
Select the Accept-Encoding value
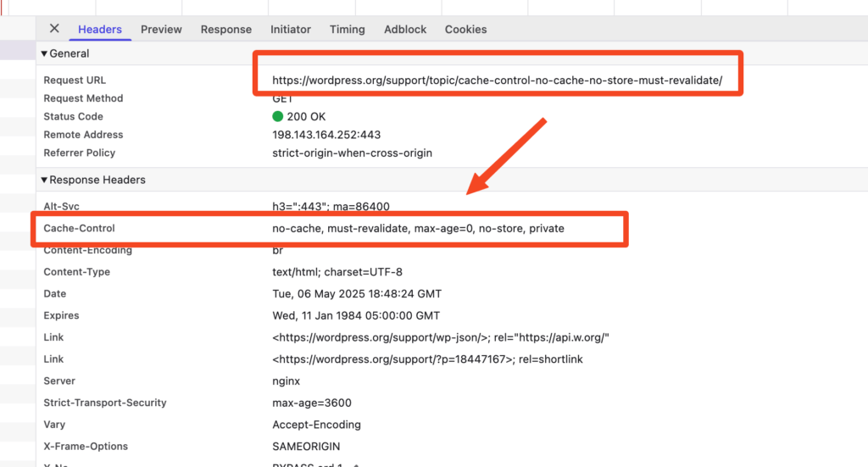pos(316,425)
